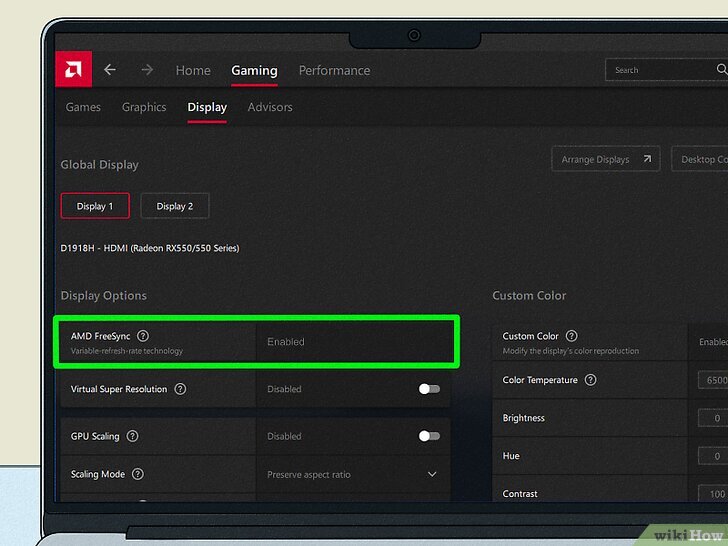The image size is (728, 546).
Task: Go back with the left arrow
Action: (110, 70)
